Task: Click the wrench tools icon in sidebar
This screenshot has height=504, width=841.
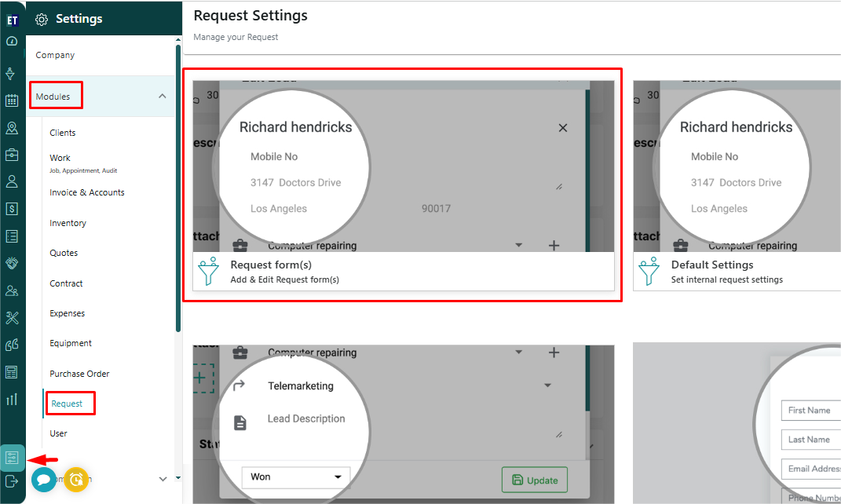Action: 12,317
